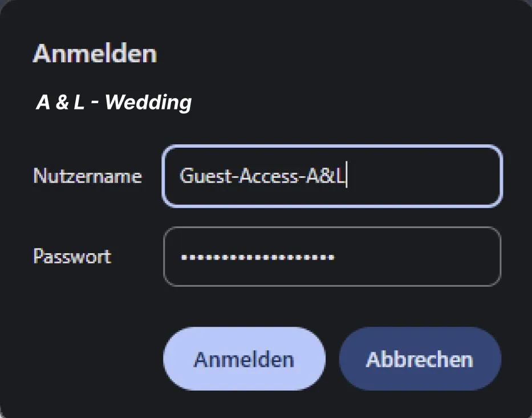Click the masked password dots

coord(257,258)
